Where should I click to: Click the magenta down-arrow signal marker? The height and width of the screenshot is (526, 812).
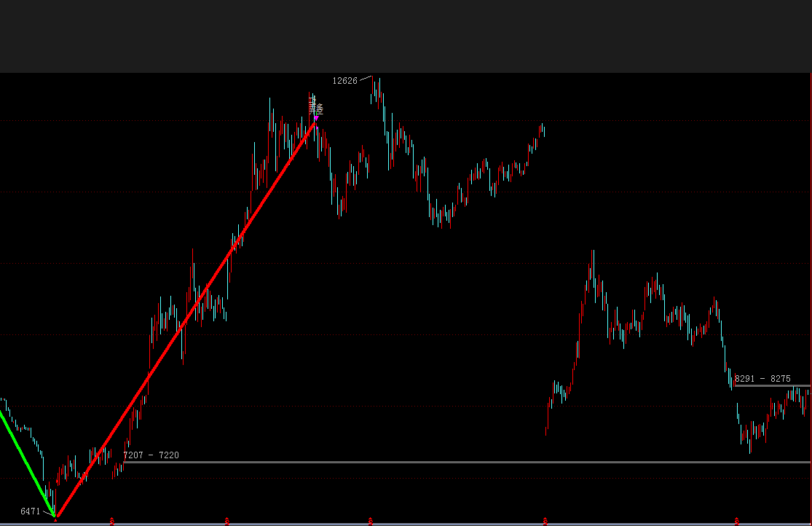(x=316, y=117)
